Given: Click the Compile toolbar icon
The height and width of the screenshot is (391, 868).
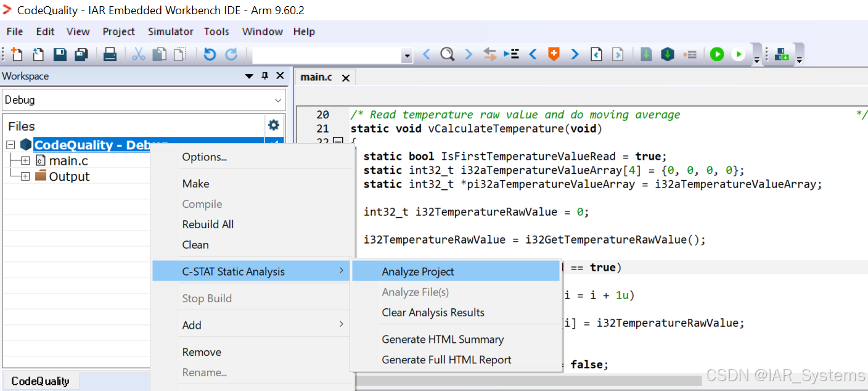Looking at the screenshot, I should [646, 55].
